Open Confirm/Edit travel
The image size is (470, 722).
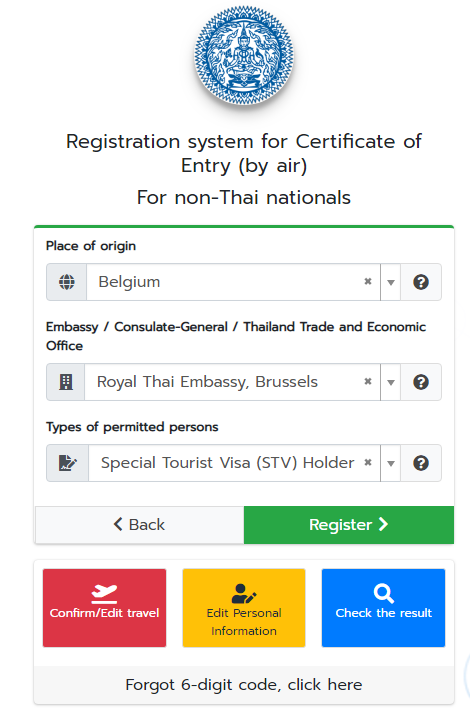(x=104, y=608)
